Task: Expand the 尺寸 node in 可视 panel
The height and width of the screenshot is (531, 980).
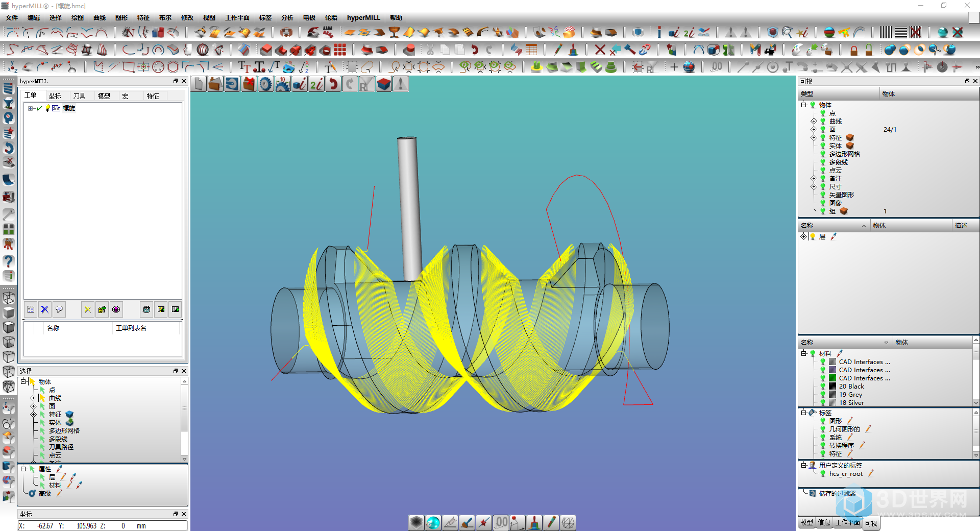Action: pyautogui.click(x=814, y=187)
